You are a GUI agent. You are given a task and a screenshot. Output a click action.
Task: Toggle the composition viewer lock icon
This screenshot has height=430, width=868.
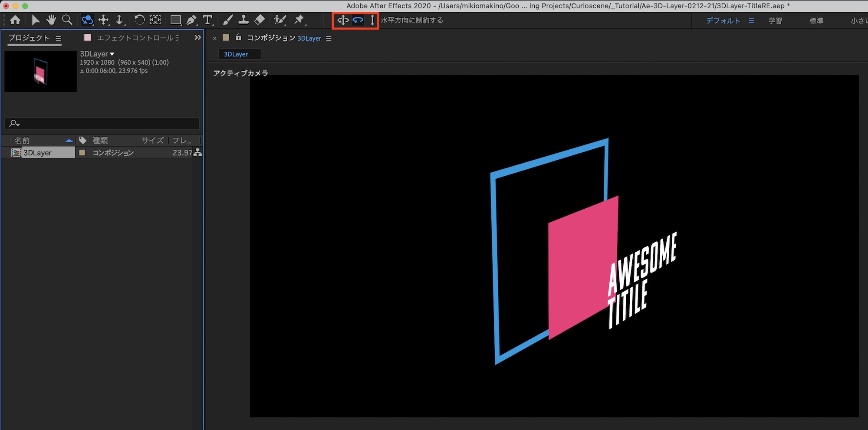[x=238, y=38]
